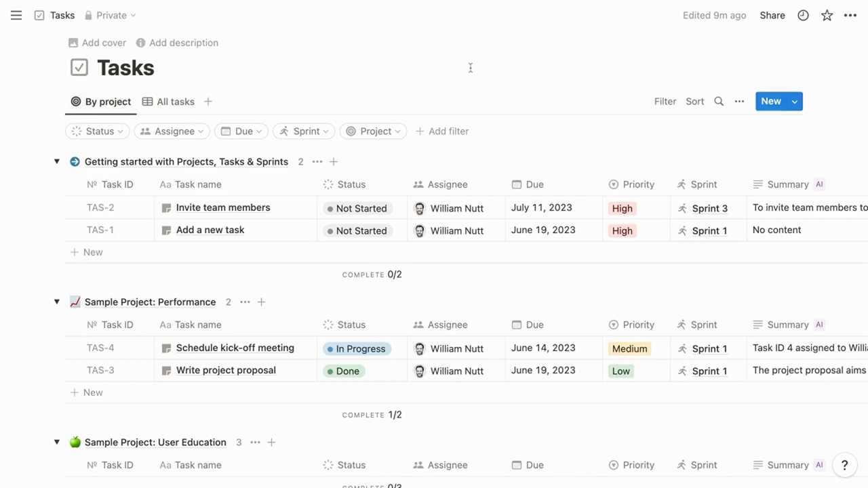This screenshot has width=868, height=488.
Task: Add a filter with Add filter
Action: 441,131
